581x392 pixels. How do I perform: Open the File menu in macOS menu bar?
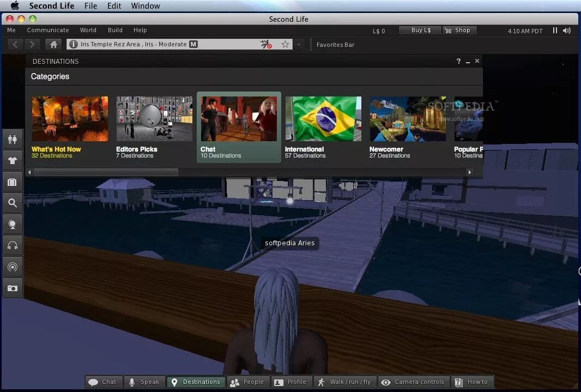point(90,6)
